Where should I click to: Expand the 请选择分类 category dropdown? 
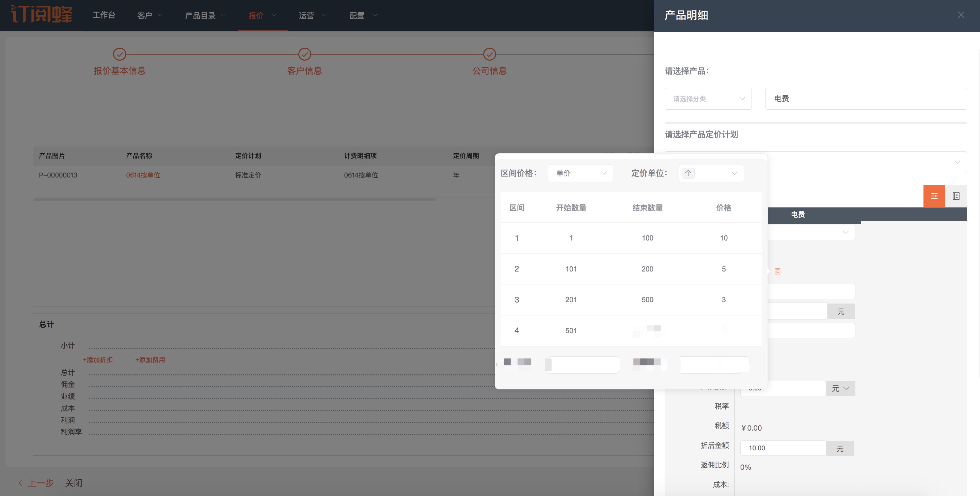tap(708, 98)
